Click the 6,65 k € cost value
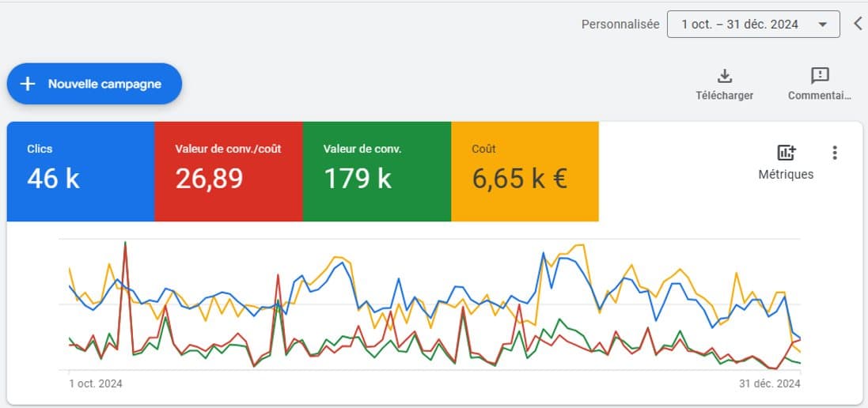The image size is (868, 408). [520, 179]
